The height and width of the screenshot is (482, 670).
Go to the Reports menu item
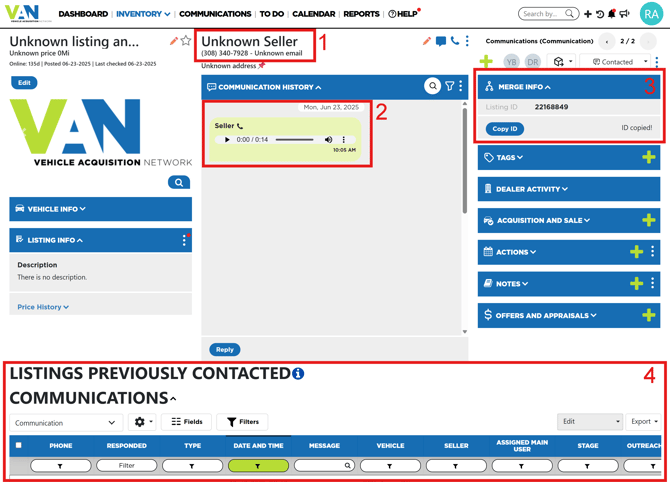pyautogui.click(x=361, y=14)
